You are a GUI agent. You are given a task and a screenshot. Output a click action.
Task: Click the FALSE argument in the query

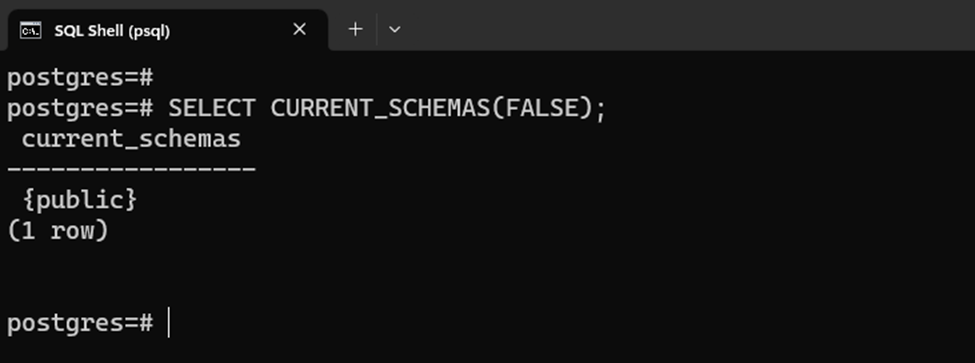pyautogui.click(x=541, y=108)
